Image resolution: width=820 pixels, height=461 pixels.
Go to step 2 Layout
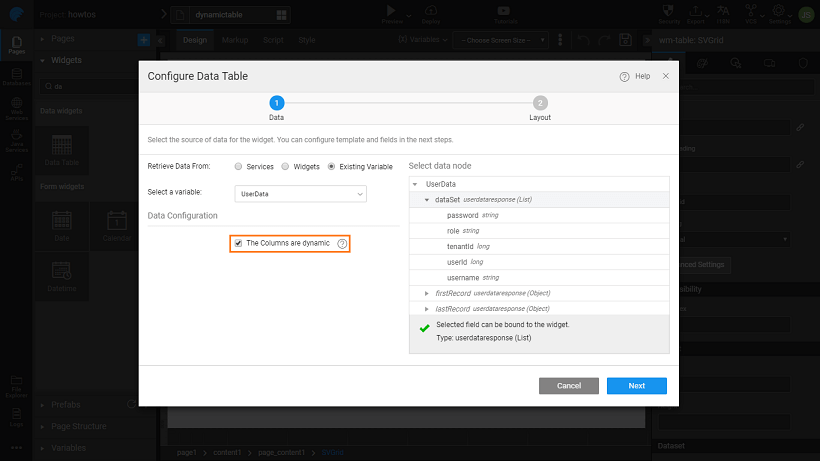pos(540,103)
